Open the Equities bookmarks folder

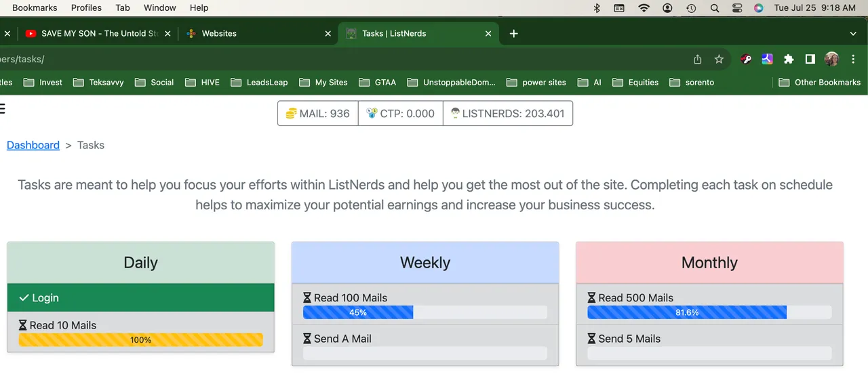(635, 82)
